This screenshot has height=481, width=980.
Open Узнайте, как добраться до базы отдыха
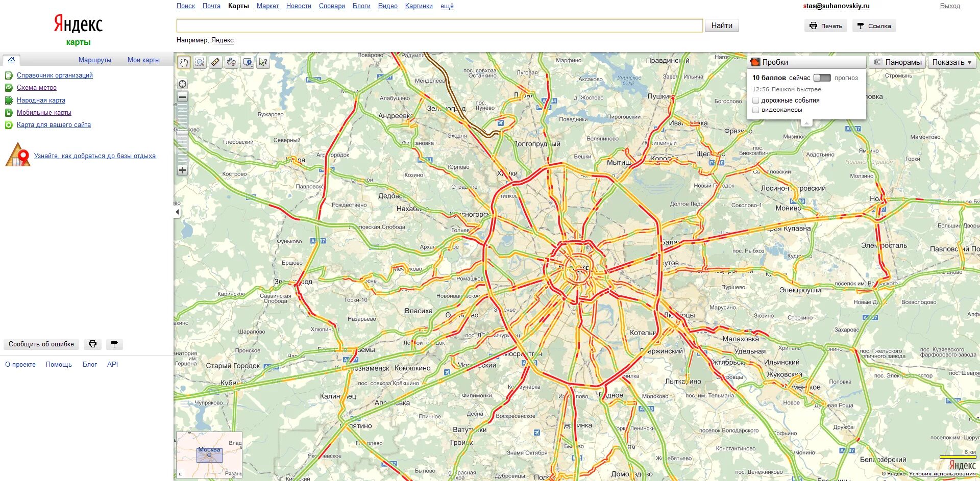coord(95,156)
